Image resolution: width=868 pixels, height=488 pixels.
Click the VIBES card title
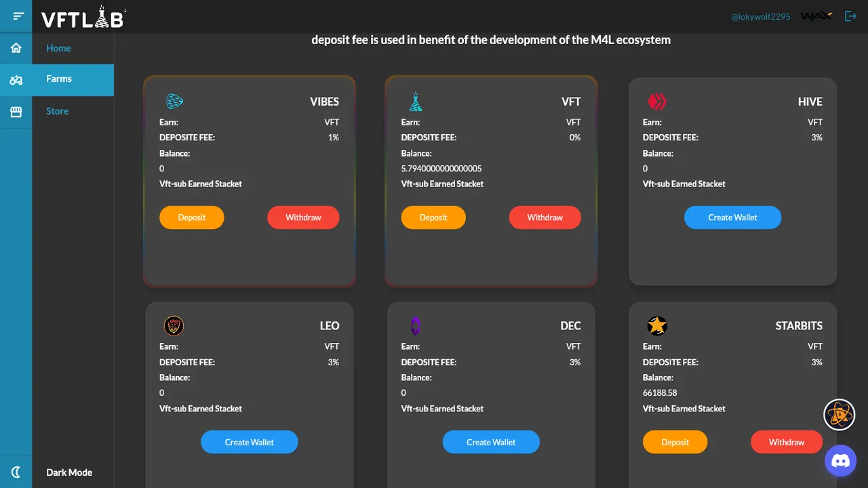[325, 102]
